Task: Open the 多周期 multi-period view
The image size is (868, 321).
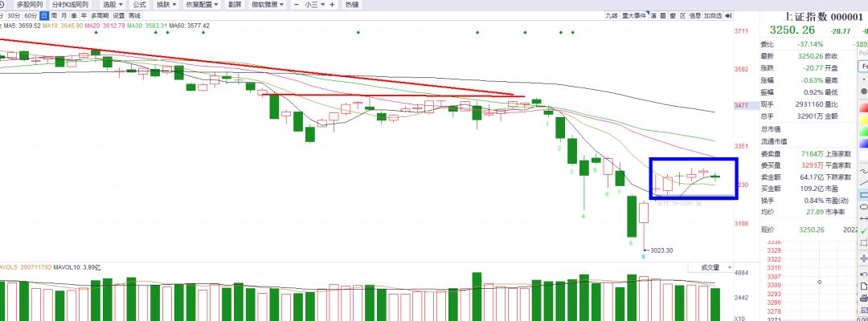Action: [x=100, y=15]
